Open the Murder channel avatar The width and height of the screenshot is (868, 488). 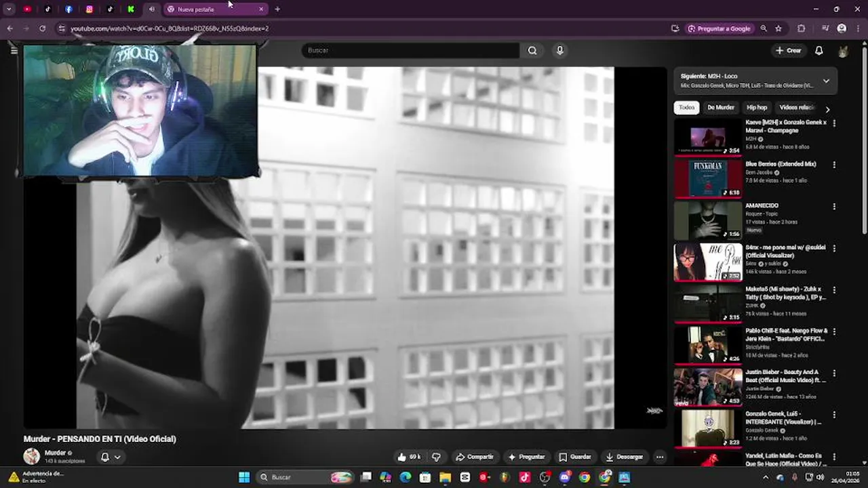[31, 456]
